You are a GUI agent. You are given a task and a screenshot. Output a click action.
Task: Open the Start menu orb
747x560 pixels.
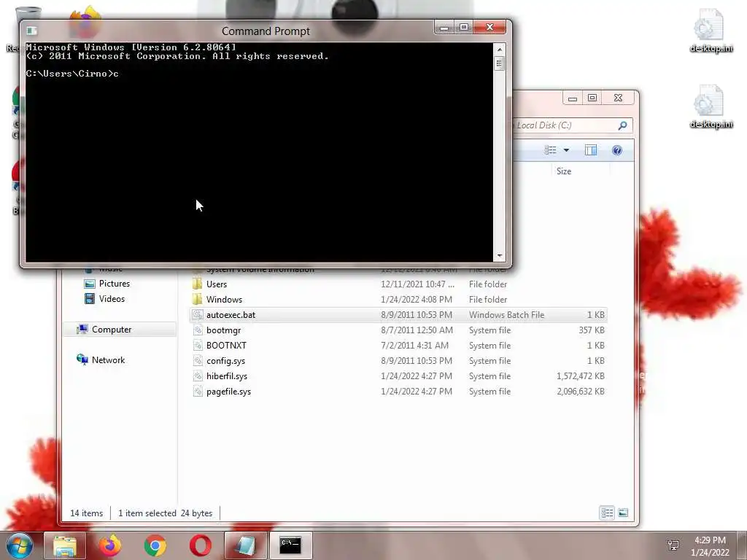click(x=20, y=545)
